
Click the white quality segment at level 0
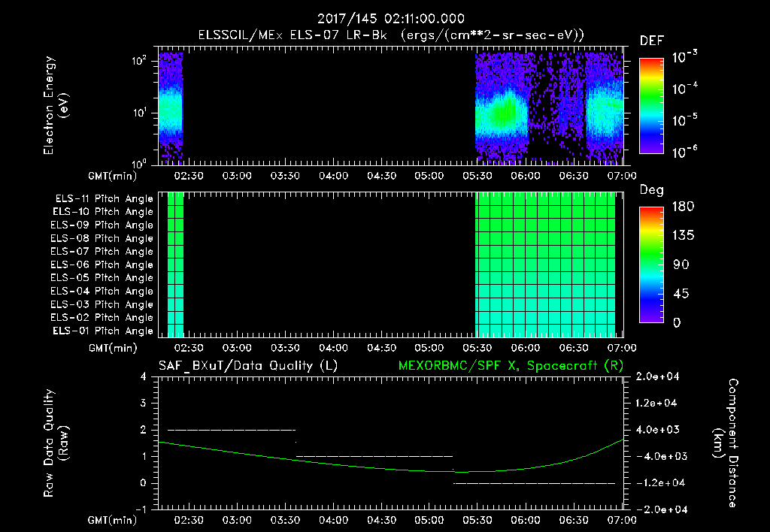(x=535, y=483)
